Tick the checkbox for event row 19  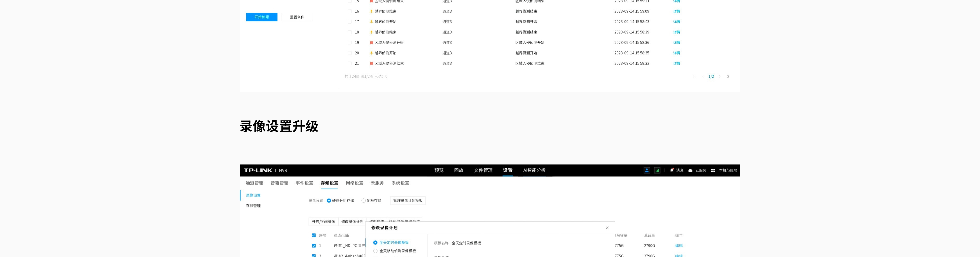(x=350, y=43)
